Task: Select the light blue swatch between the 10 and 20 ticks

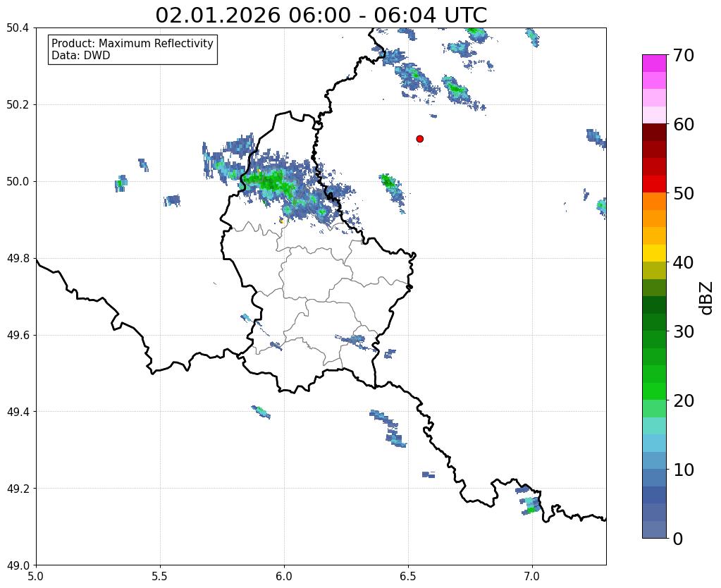Action: 654,443
